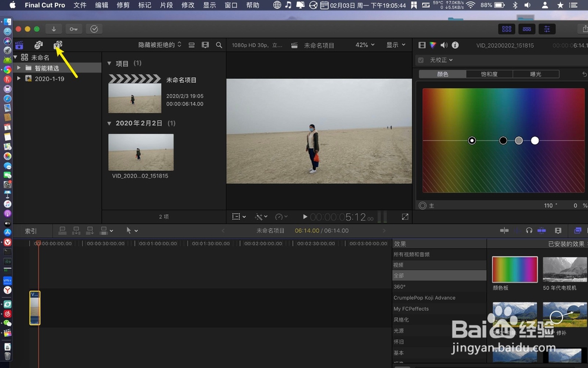The height and width of the screenshot is (368, 588).
Task: Open the 修改 menu in the menu bar
Action: click(188, 5)
